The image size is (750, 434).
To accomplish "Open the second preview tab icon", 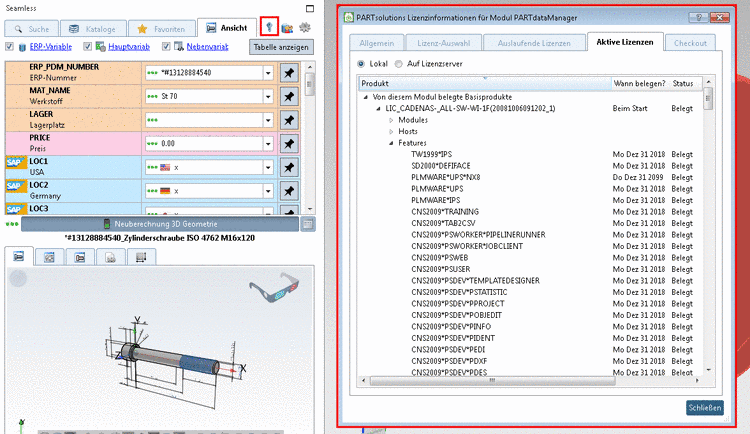I will pos(49,257).
